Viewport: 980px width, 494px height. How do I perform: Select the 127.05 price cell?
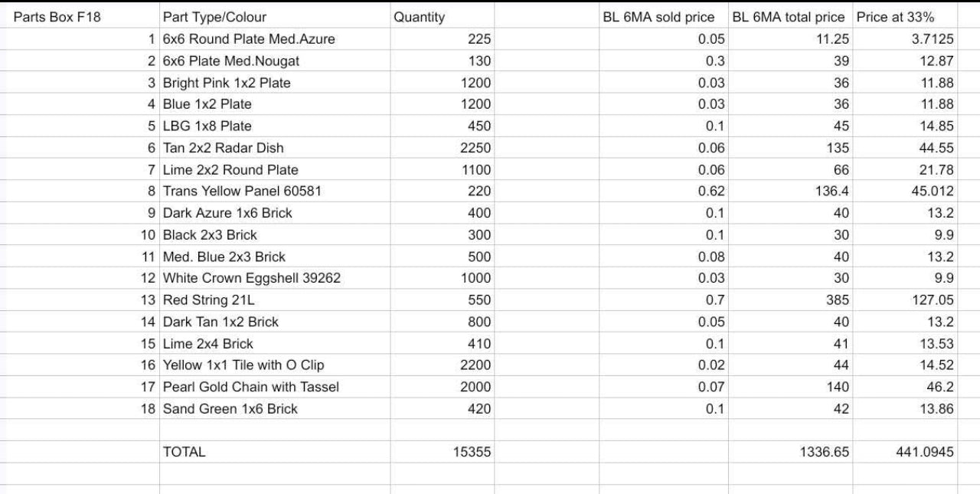(x=905, y=300)
